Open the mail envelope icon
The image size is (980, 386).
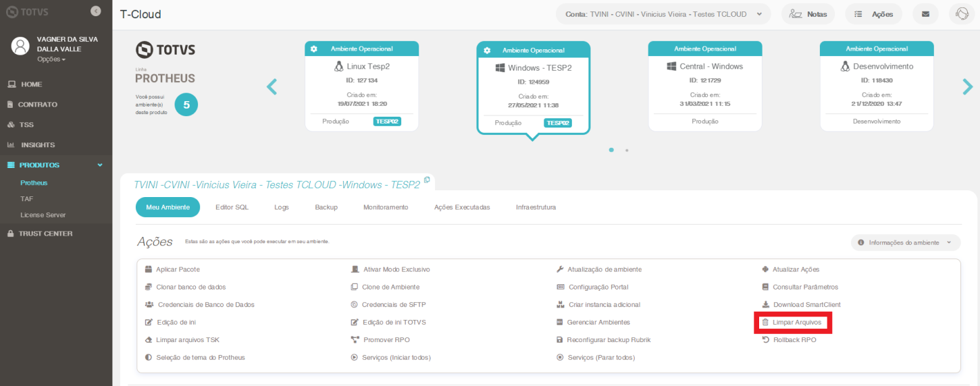pos(925,13)
